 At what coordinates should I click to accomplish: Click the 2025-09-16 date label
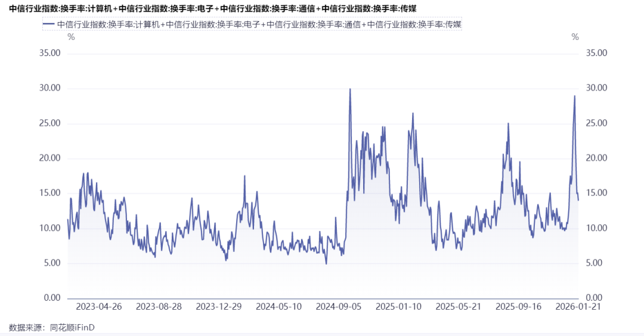point(519,306)
